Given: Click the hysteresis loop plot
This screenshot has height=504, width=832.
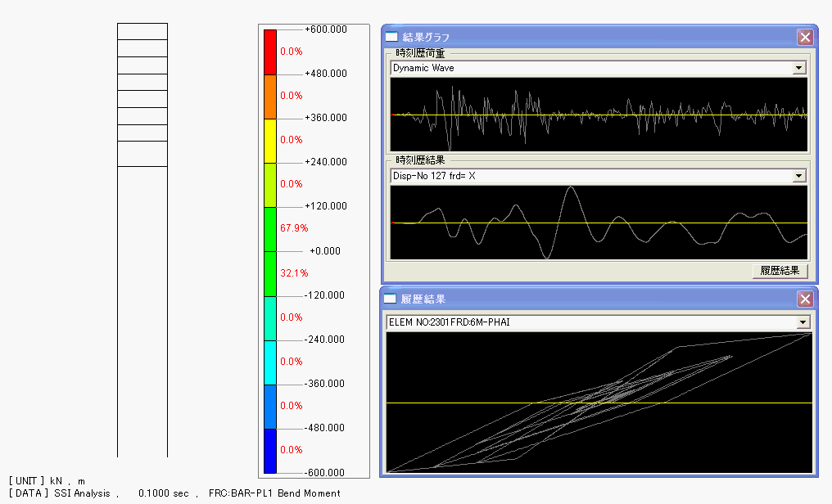Looking at the screenshot, I should (x=599, y=403).
